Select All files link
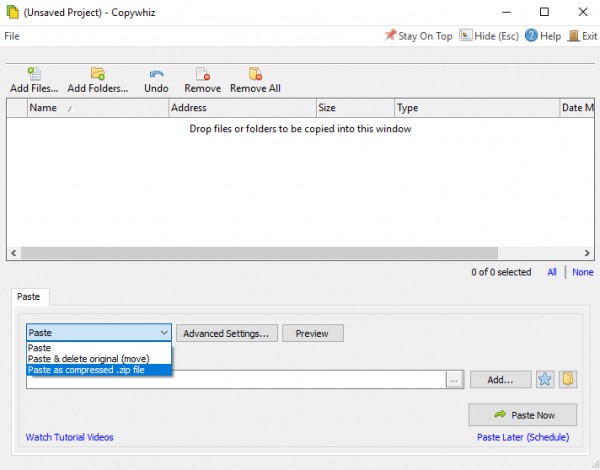600x470 pixels. 551,272
